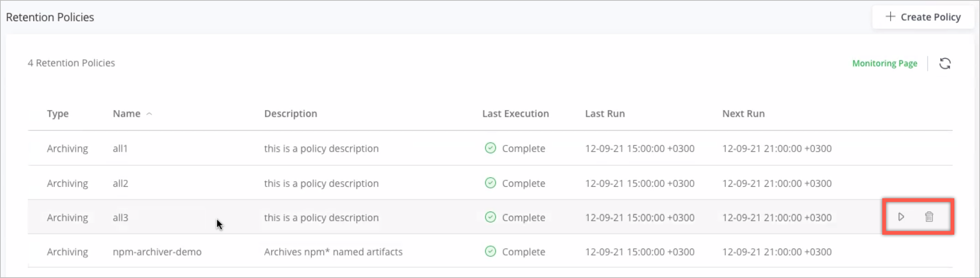Toggle the Name column sort arrow

[149, 114]
